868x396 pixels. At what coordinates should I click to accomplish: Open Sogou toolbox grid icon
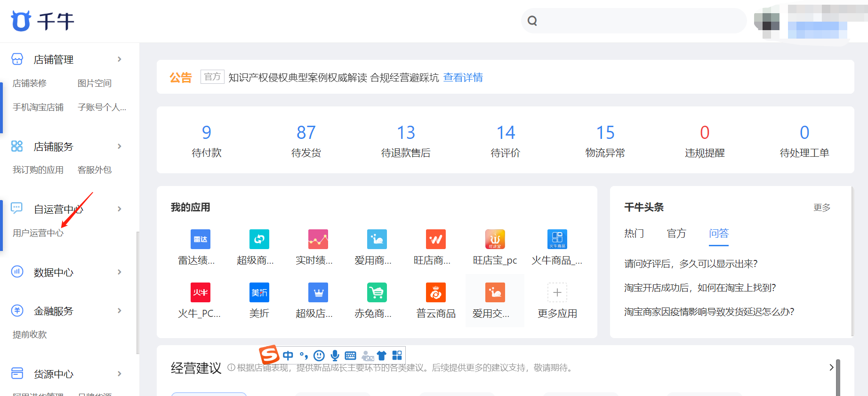[x=397, y=356]
